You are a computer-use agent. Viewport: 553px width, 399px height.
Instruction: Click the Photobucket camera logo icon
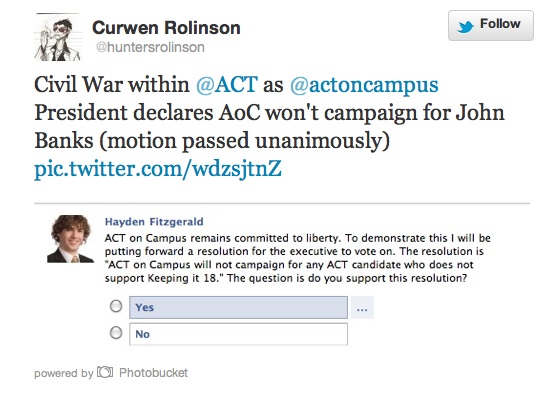105,372
